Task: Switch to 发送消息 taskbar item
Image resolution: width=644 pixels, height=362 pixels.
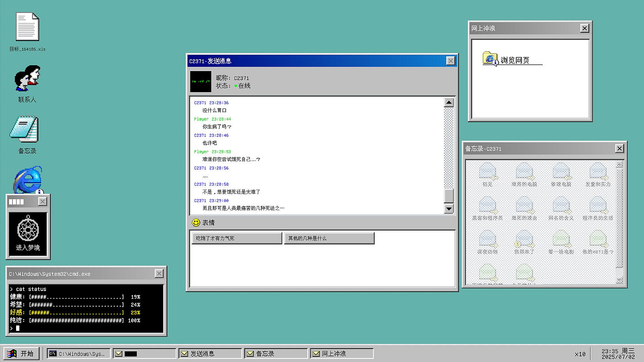Action: (x=210, y=354)
